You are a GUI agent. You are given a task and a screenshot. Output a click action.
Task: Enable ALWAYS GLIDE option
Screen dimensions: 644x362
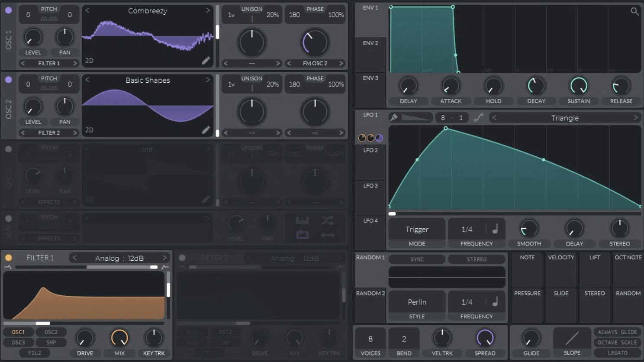617,332
